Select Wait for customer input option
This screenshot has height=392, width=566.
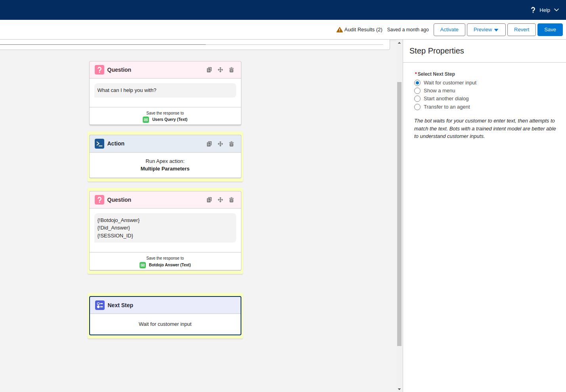pos(417,83)
